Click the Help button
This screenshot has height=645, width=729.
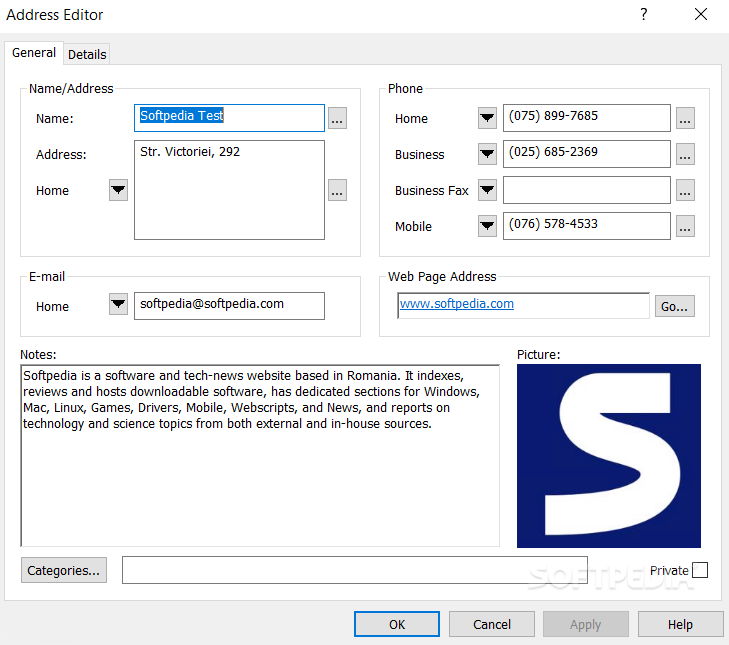point(680,624)
